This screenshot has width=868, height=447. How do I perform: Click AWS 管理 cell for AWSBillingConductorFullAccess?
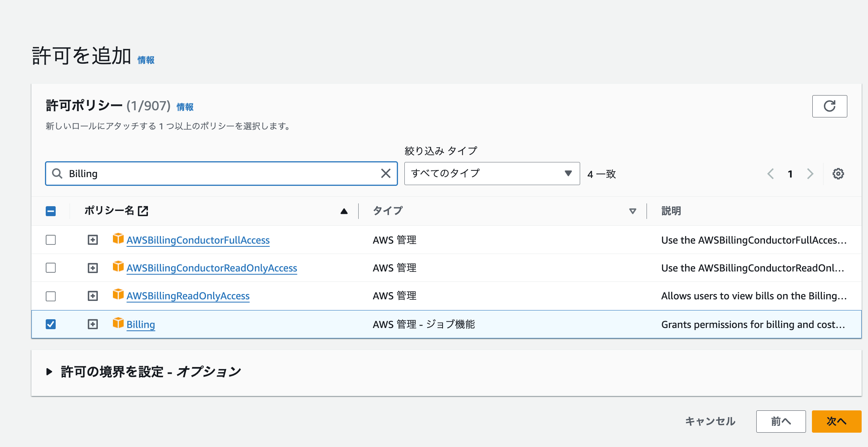click(394, 240)
